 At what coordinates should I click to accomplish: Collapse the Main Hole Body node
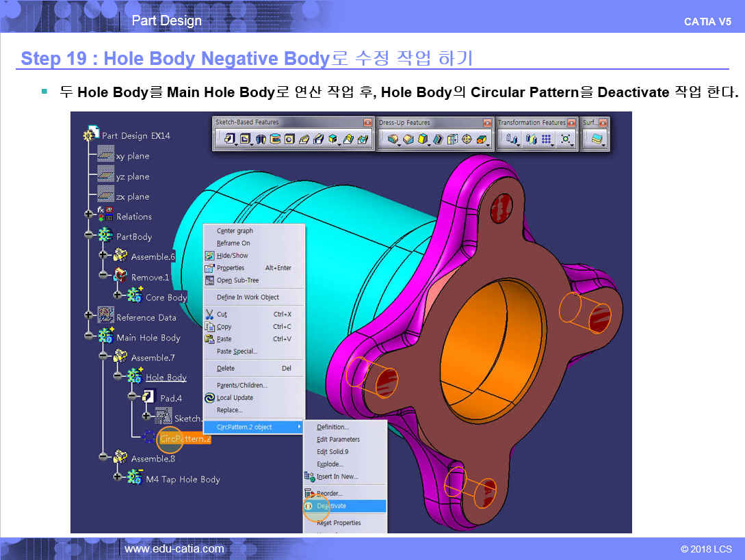[88, 336]
